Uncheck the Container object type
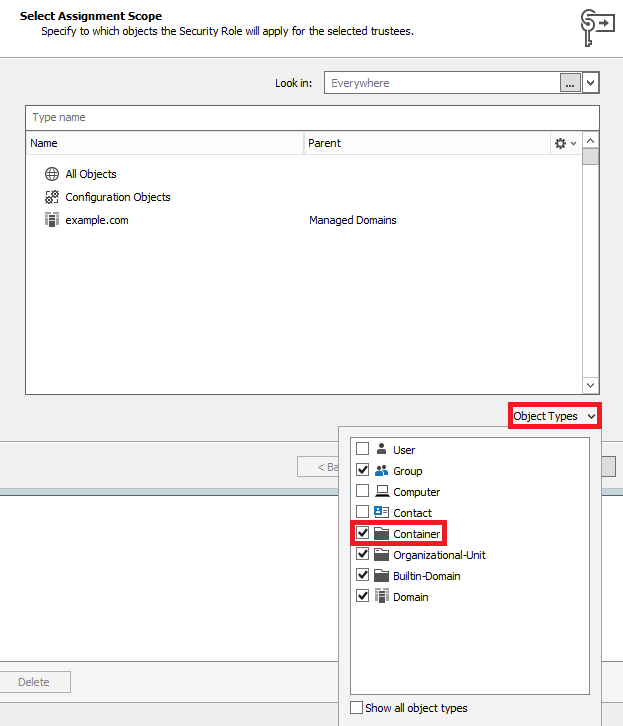 click(x=363, y=534)
